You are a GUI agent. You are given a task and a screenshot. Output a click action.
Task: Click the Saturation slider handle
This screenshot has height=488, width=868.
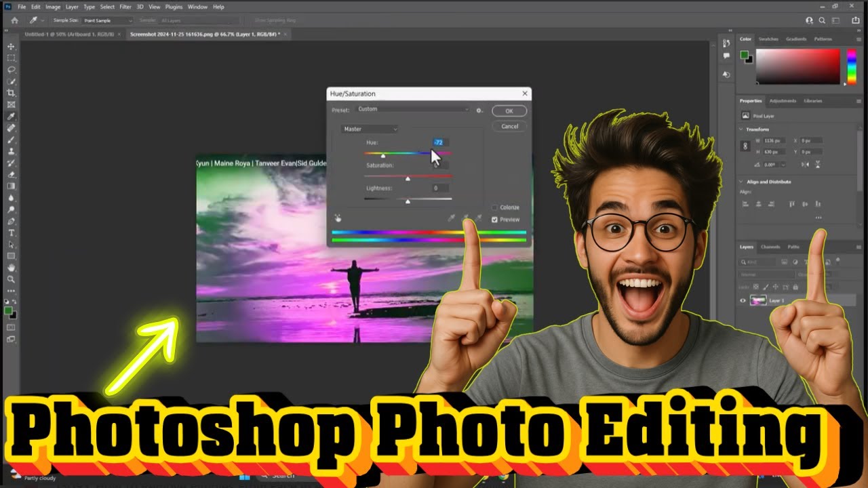[408, 179]
